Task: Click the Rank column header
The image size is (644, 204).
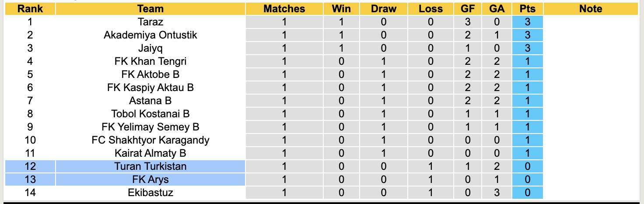Action: pyautogui.click(x=30, y=9)
